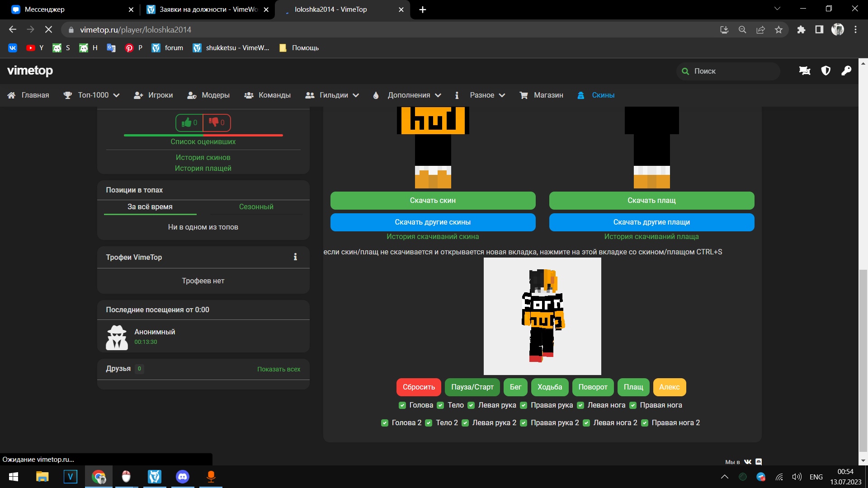Open Discord from the Windows taskbar
The height and width of the screenshot is (488, 868).
[x=183, y=477]
